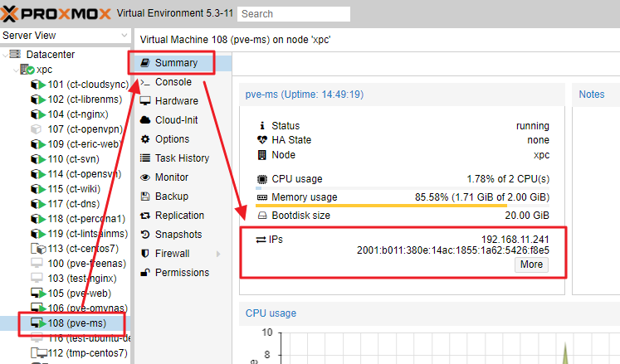
Task: Click the Proxmox logo
Action: tap(56, 14)
